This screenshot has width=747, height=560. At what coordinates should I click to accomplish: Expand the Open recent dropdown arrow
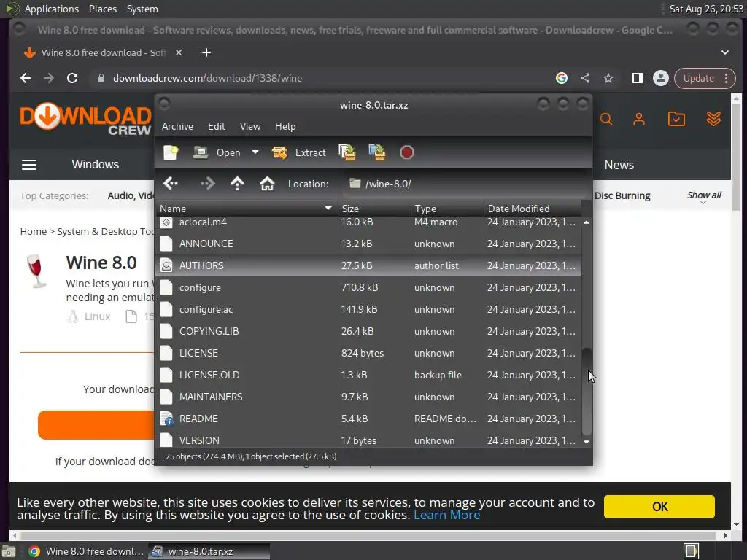[255, 152]
